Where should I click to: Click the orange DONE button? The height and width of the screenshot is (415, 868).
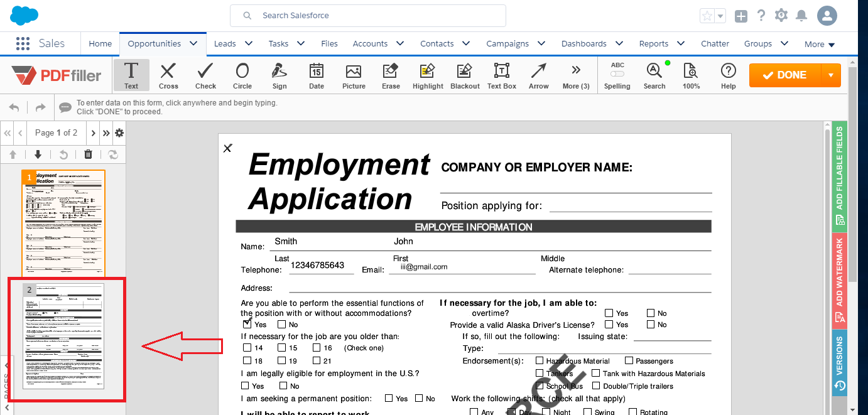785,75
